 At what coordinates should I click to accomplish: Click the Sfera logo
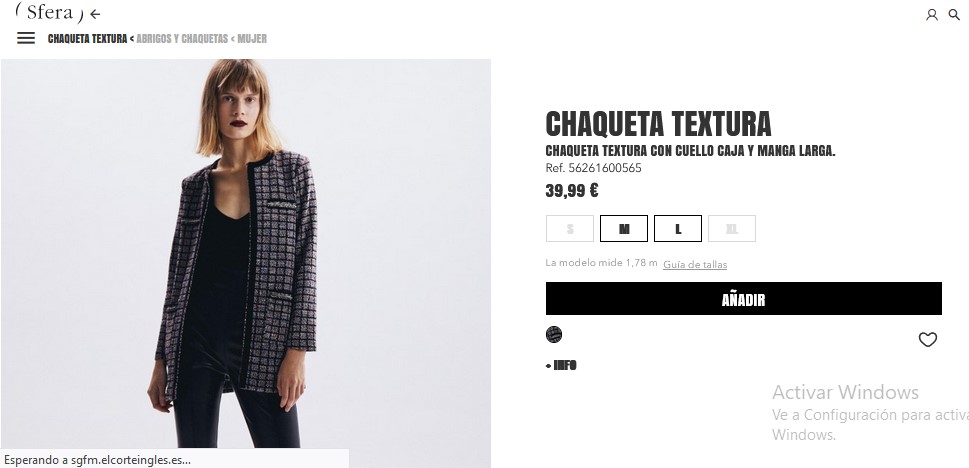click(49, 12)
